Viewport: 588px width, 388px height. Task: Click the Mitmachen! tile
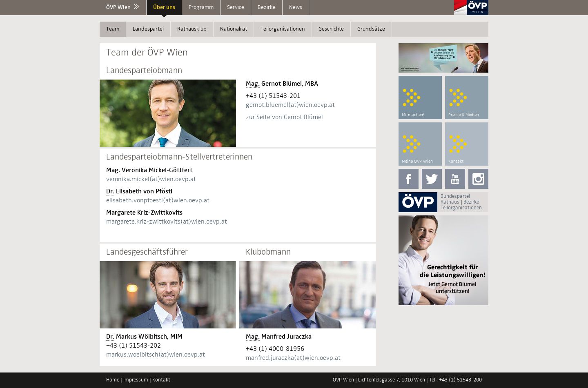pos(420,98)
